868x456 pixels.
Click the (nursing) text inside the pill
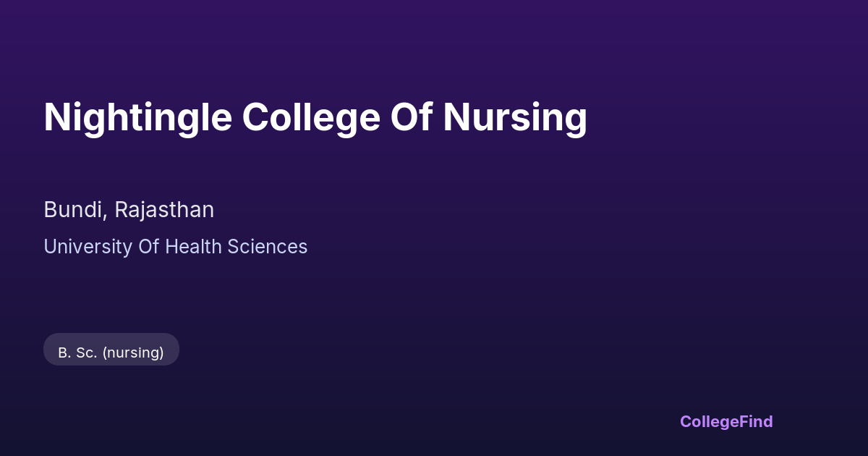tap(133, 352)
